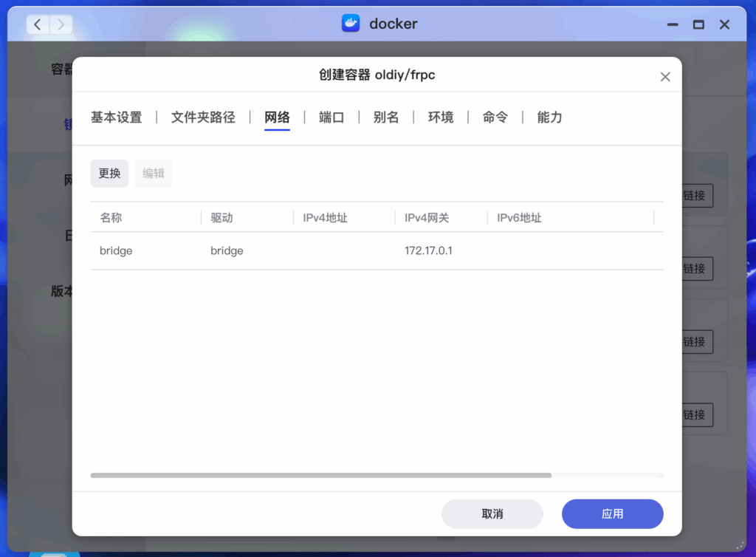756x557 pixels.
Task: Click the forward navigation arrow
Action: coord(61,24)
